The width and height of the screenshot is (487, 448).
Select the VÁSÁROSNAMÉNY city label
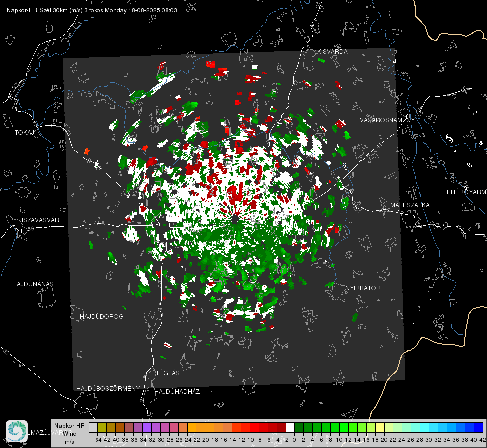click(x=388, y=120)
